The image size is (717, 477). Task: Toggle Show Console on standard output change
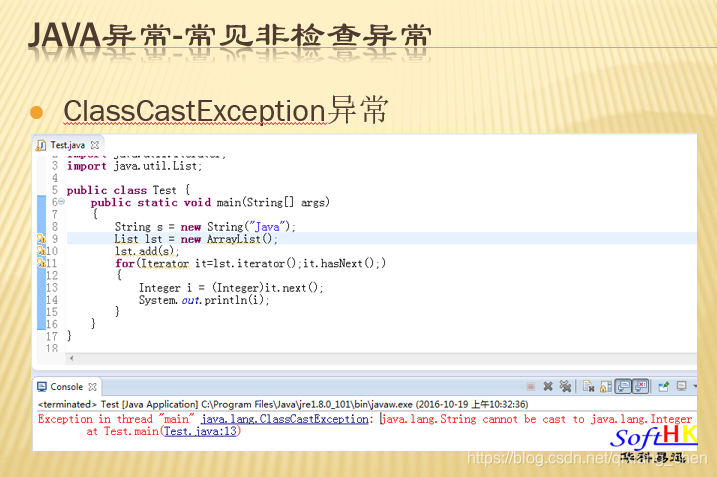pos(623,387)
